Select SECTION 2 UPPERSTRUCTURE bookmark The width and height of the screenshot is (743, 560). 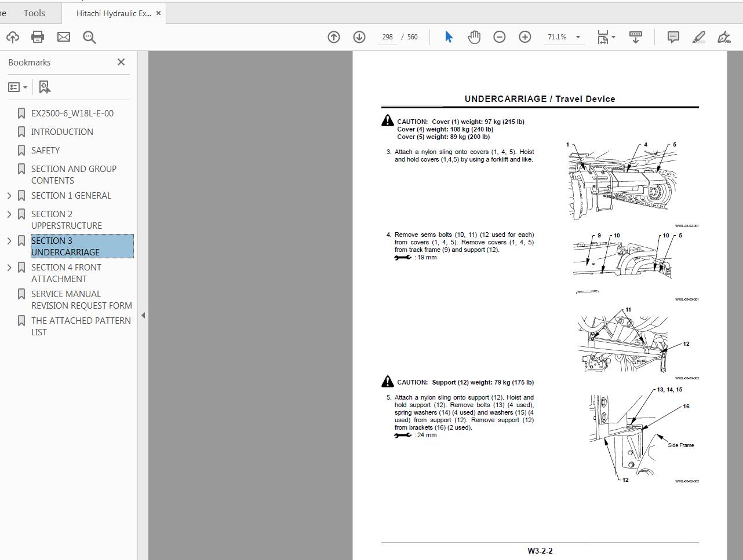[x=67, y=220]
